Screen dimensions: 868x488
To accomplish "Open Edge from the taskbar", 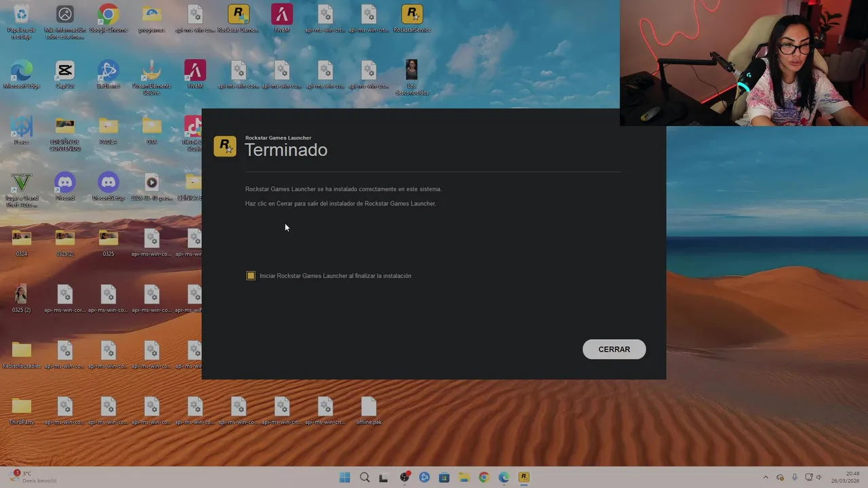I will click(x=504, y=477).
